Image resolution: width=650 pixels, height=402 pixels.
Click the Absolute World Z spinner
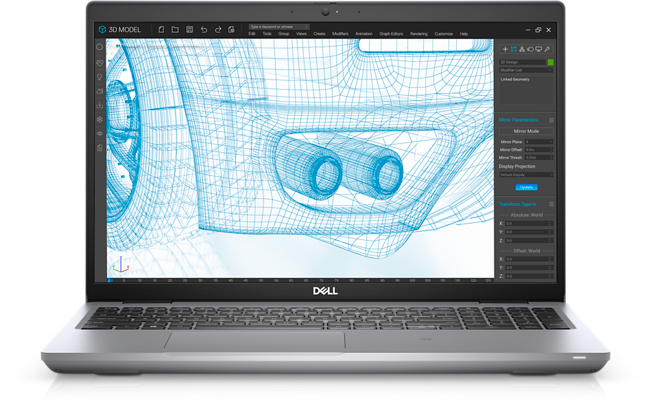tap(550, 240)
